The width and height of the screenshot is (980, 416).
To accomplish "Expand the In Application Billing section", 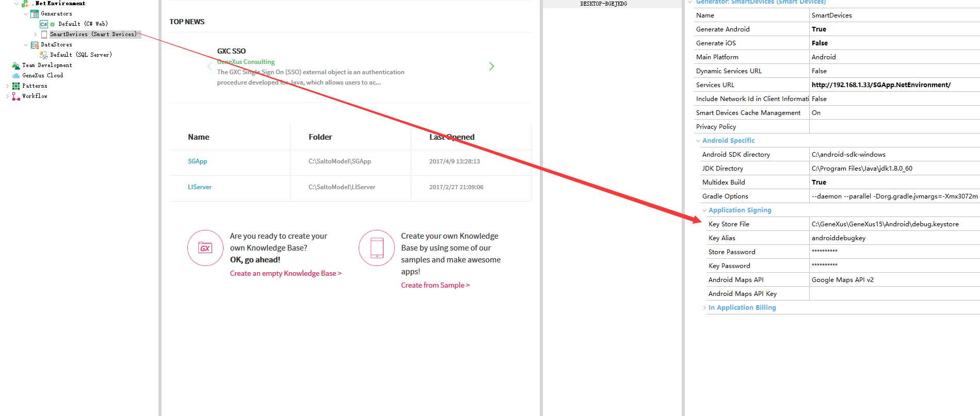I will pyautogui.click(x=704, y=308).
